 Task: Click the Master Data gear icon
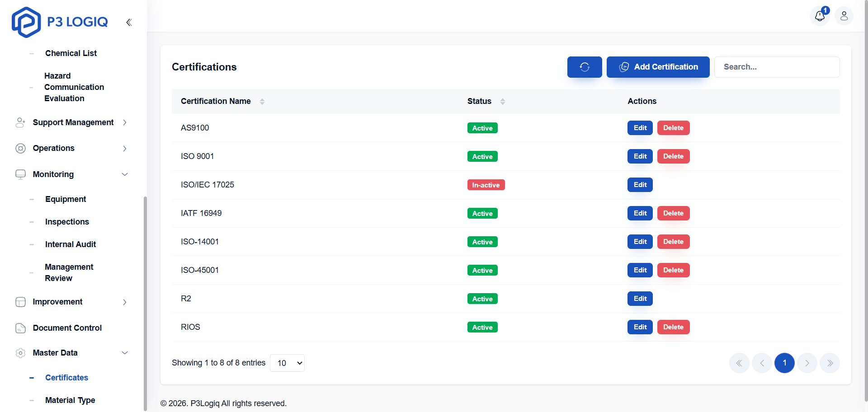pos(20,353)
